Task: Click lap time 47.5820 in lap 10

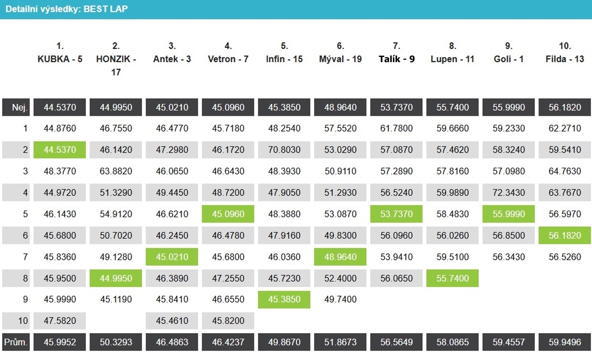Action: click(x=60, y=321)
